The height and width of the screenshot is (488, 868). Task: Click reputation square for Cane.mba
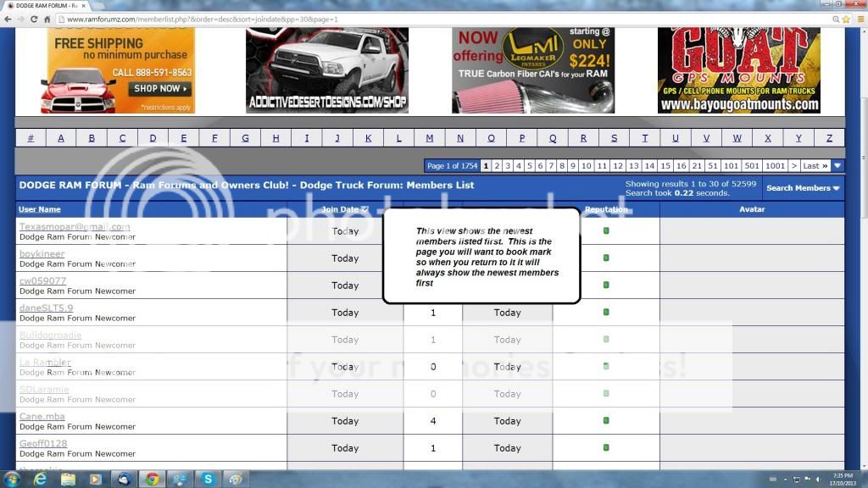click(606, 420)
